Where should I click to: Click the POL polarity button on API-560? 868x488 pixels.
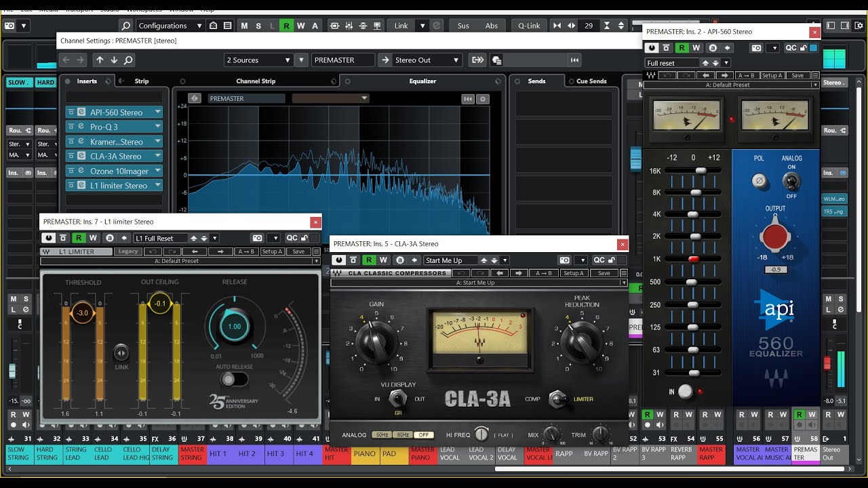click(x=759, y=181)
